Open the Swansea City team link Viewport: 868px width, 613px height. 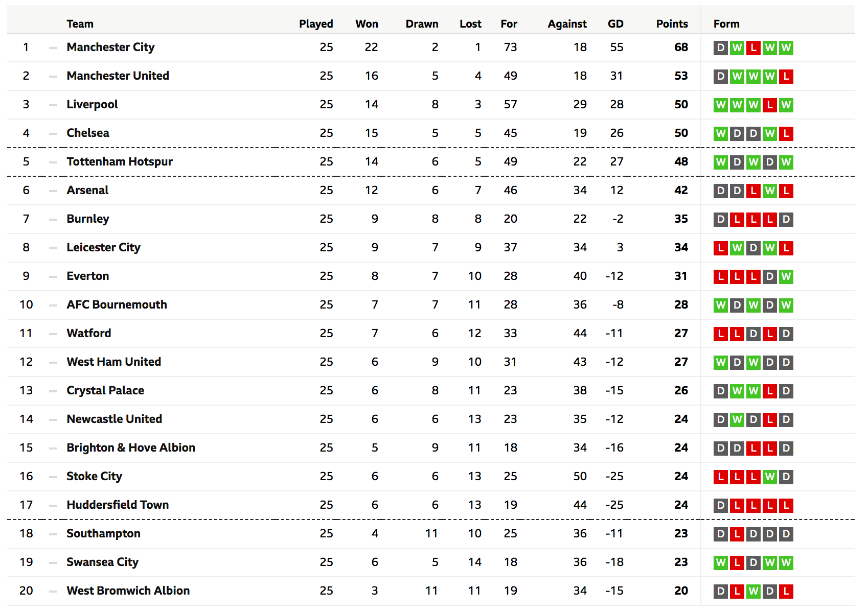click(102, 562)
